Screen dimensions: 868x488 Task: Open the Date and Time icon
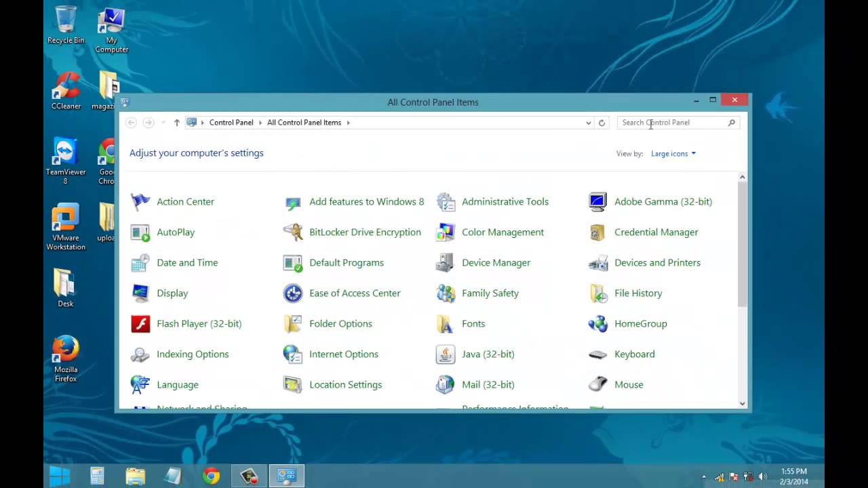pos(140,262)
